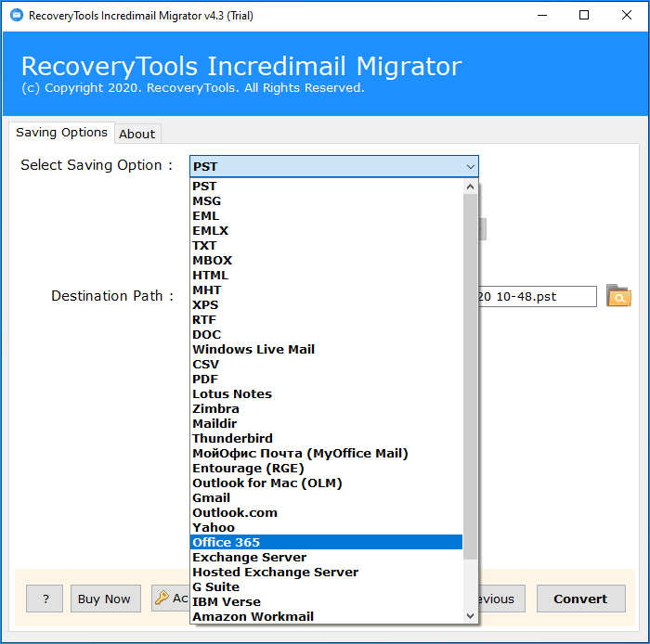Choose Yahoo as the destination
The width and height of the screenshot is (650, 644).
(x=326, y=528)
